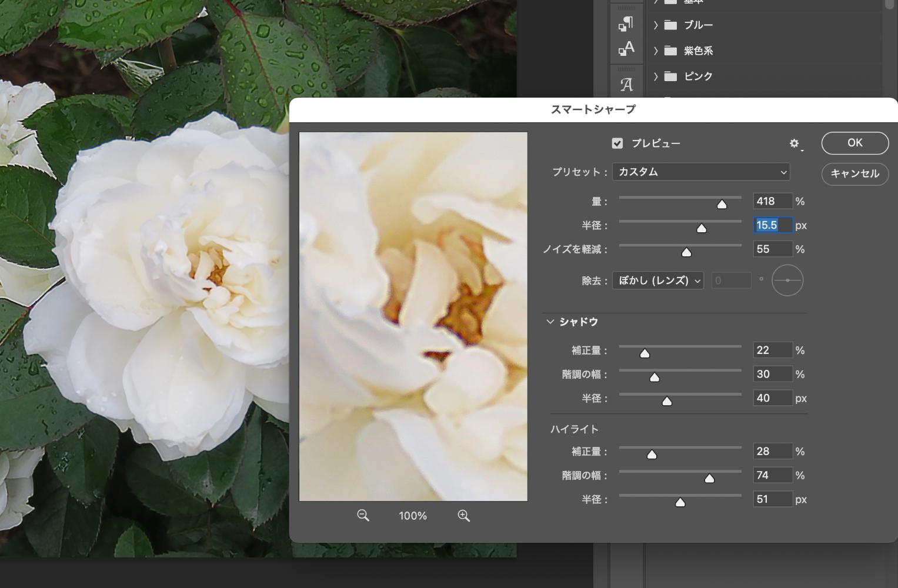Viewport: 898px width, 588px height.
Task: Open the Glyphs panel icon
Action: point(626,85)
